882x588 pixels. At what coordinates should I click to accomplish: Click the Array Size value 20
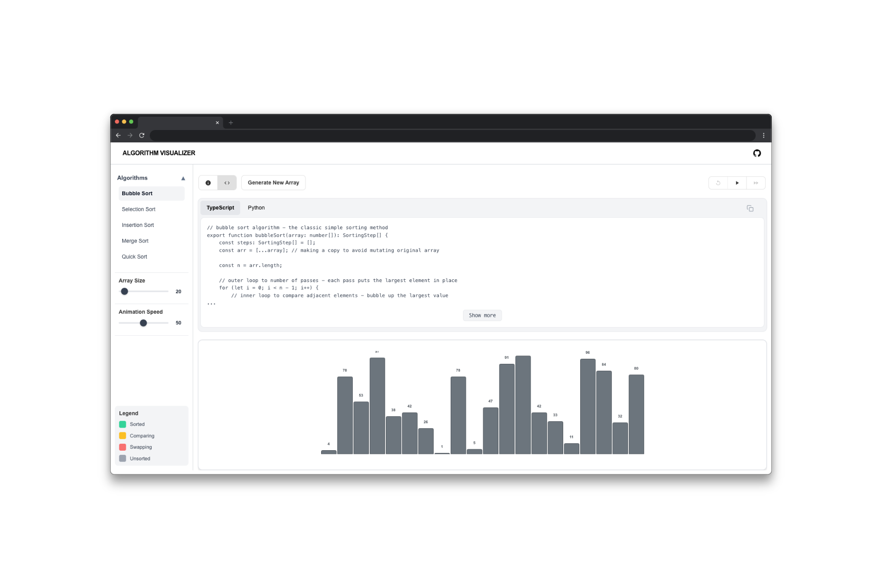[x=178, y=292]
